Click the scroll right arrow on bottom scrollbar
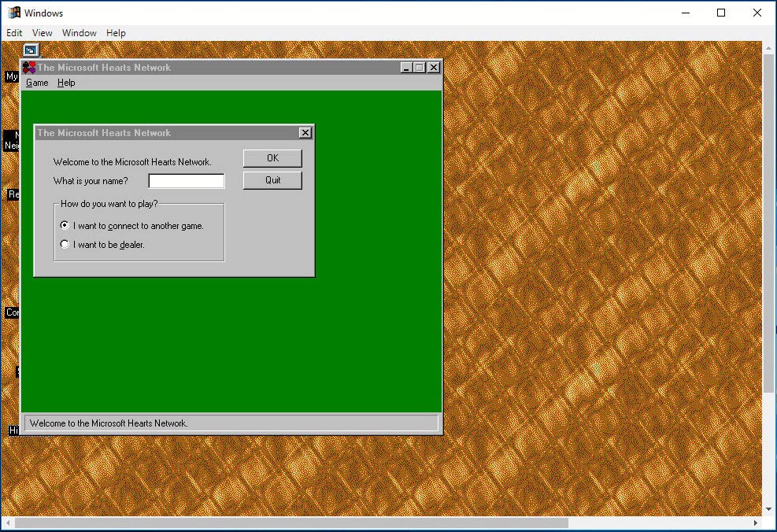The width and height of the screenshot is (777, 532). click(x=756, y=523)
